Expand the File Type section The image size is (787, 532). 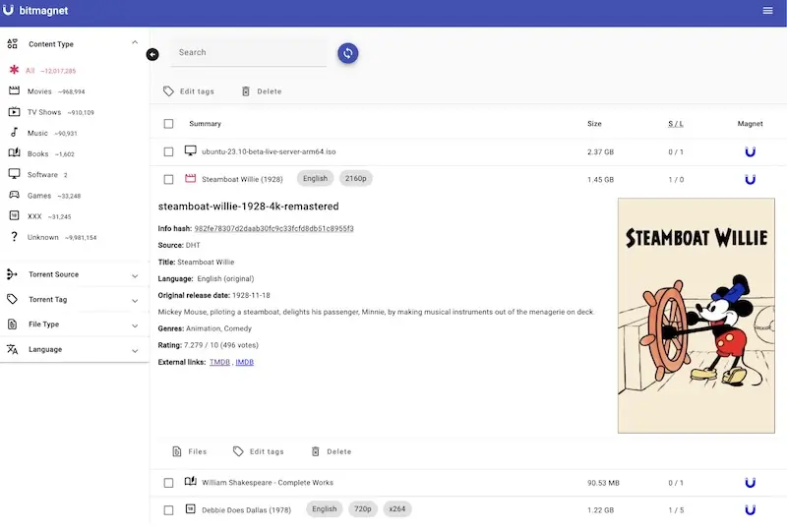[75, 325]
